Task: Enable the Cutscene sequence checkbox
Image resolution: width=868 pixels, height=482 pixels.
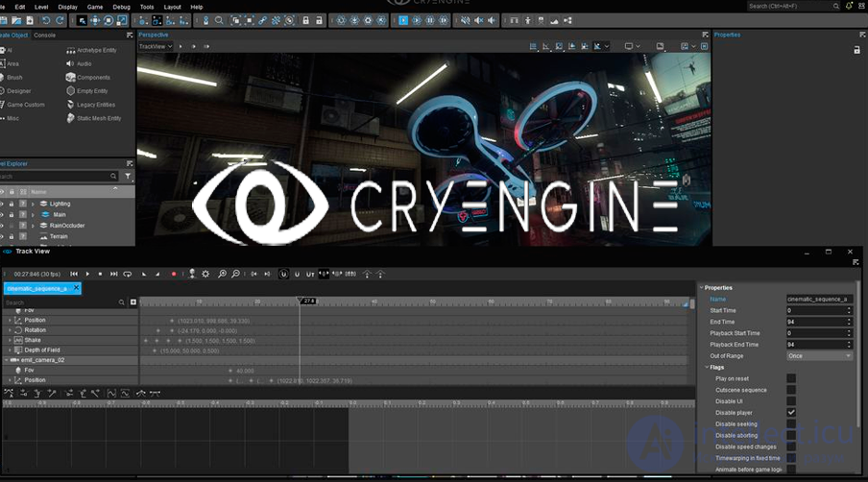Action: click(791, 390)
